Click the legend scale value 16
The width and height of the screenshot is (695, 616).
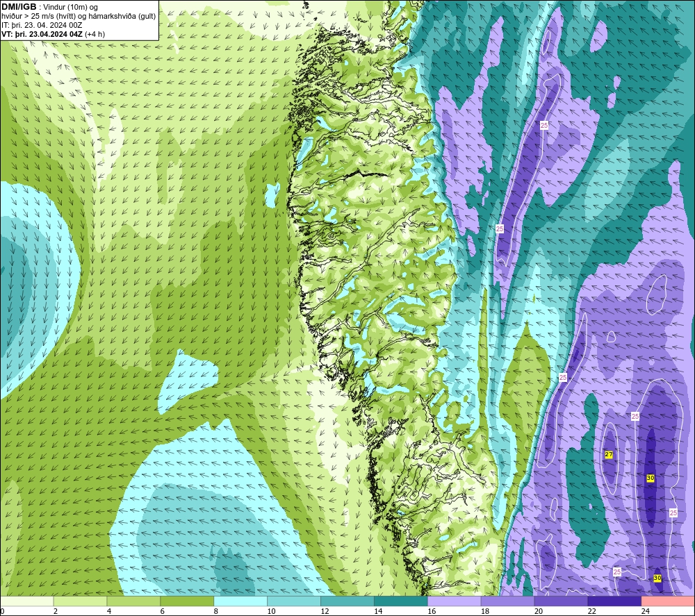(x=432, y=611)
